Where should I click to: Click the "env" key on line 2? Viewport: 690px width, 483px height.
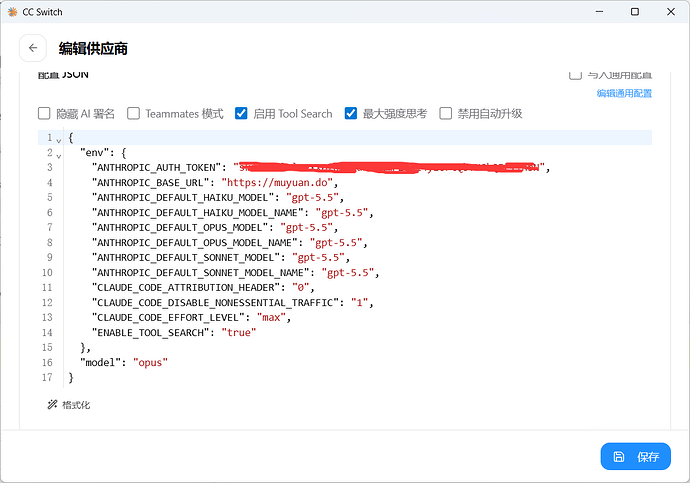95,153
